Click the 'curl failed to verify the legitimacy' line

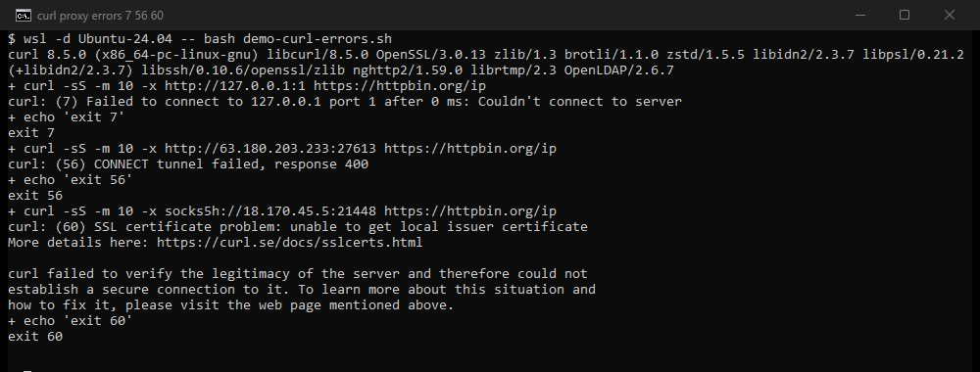[x=298, y=273]
